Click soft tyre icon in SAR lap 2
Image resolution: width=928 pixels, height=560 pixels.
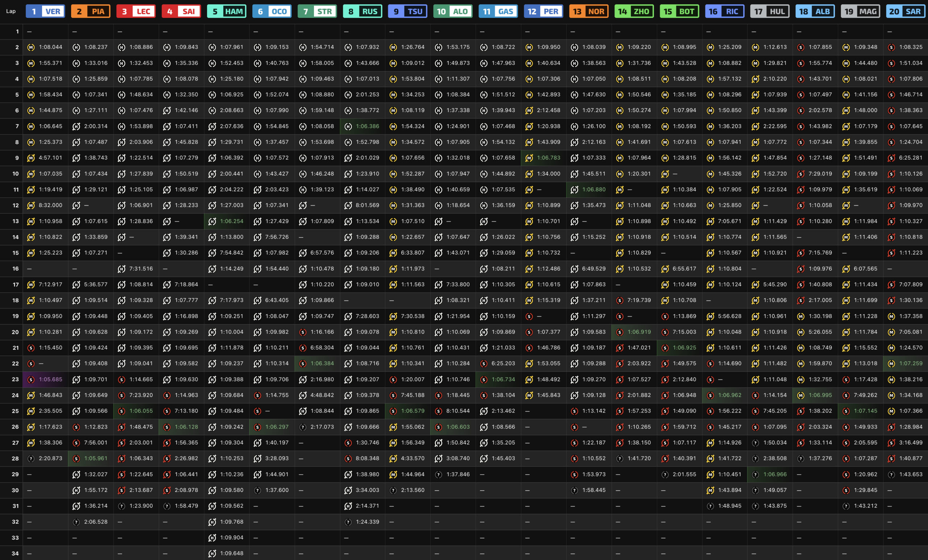(x=891, y=47)
